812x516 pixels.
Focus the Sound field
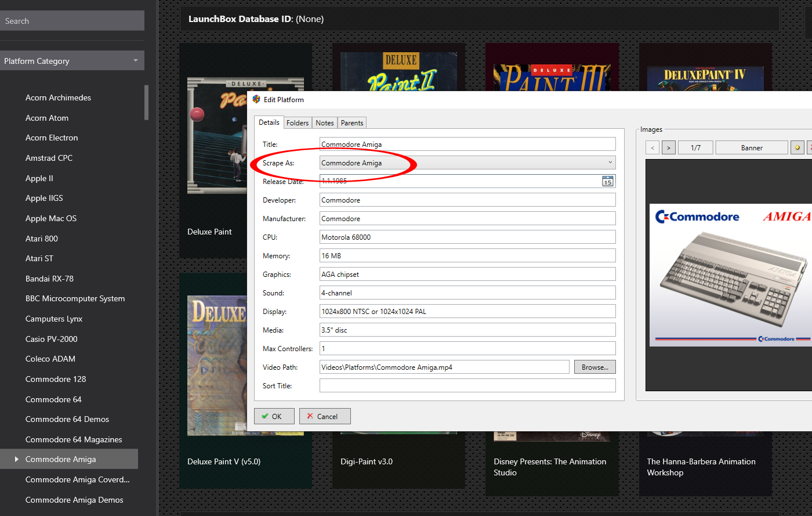[x=467, y=293]
